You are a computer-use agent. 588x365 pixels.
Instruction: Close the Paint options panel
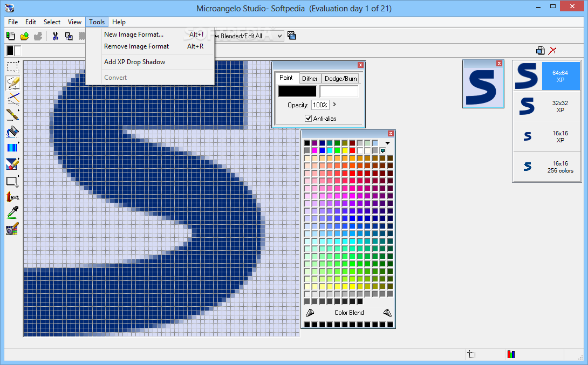[360, 65]
